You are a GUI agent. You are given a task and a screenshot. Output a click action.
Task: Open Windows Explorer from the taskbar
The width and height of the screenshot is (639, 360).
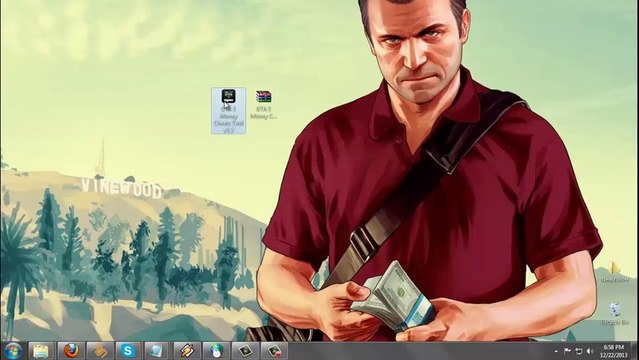pos(41,351)
